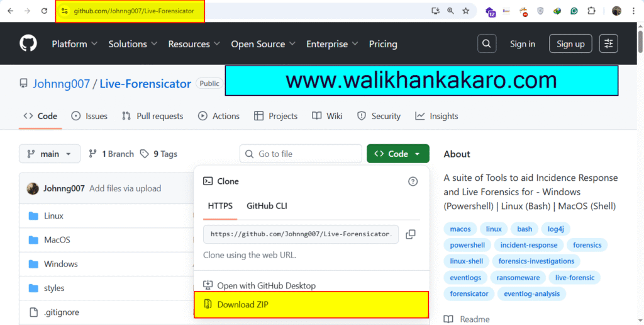Screen dimensions: 644x325
Task: Click the browser zoom magnifier icon
Action: click(450, 11)
